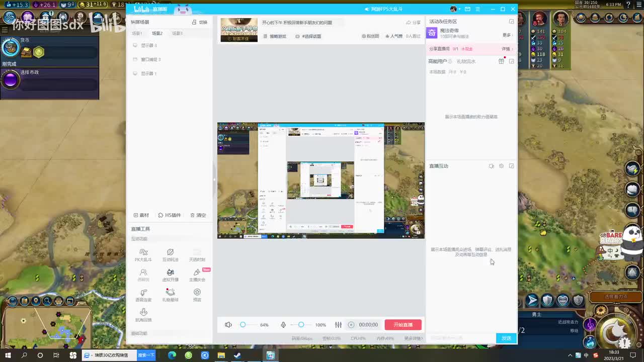Switch to the 场景3 tab

tap(177, 34)
